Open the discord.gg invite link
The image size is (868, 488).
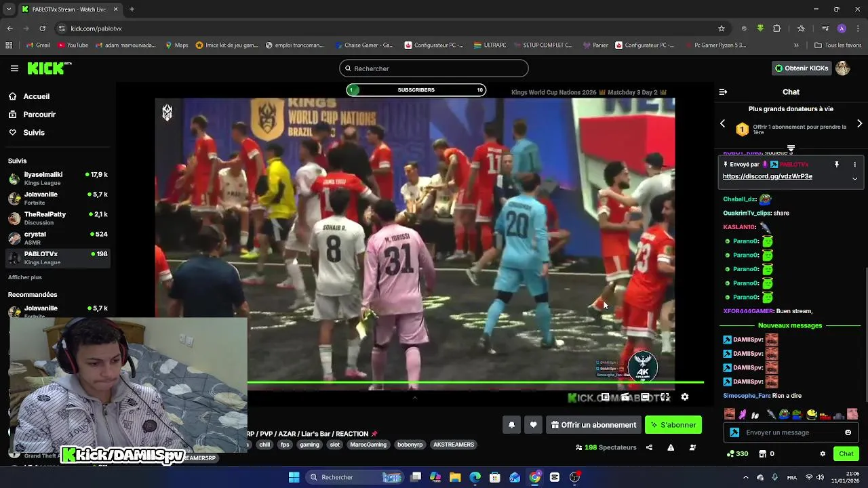pos(767,176)
